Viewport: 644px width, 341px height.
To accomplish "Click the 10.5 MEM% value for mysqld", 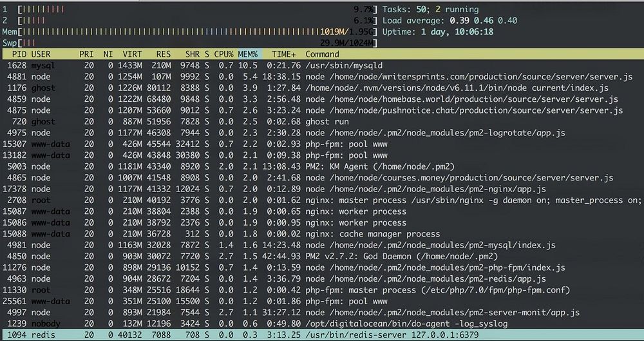I will (248, 65).
